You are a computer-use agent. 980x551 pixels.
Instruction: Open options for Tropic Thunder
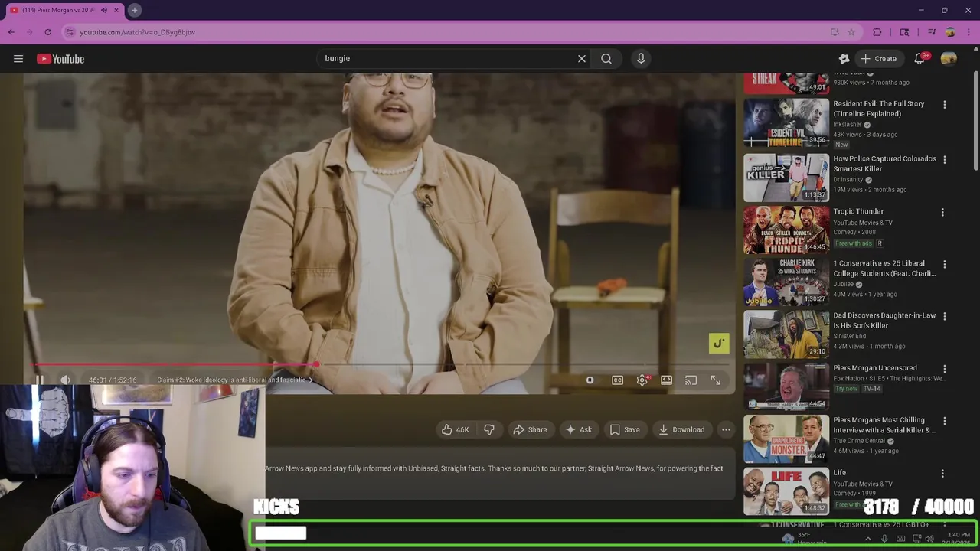pos(942,213)
